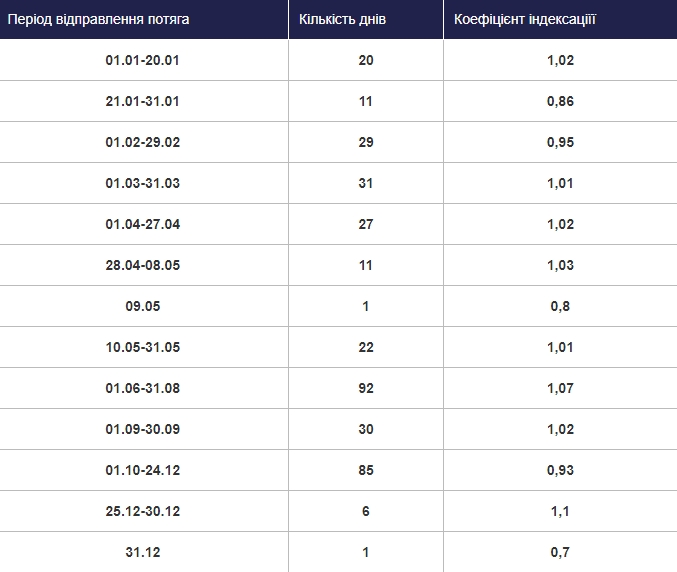Viewport: 677px width, 572px height.
Task: Select the period cell 01.01-20.01
Action: [x=142, y=60]
